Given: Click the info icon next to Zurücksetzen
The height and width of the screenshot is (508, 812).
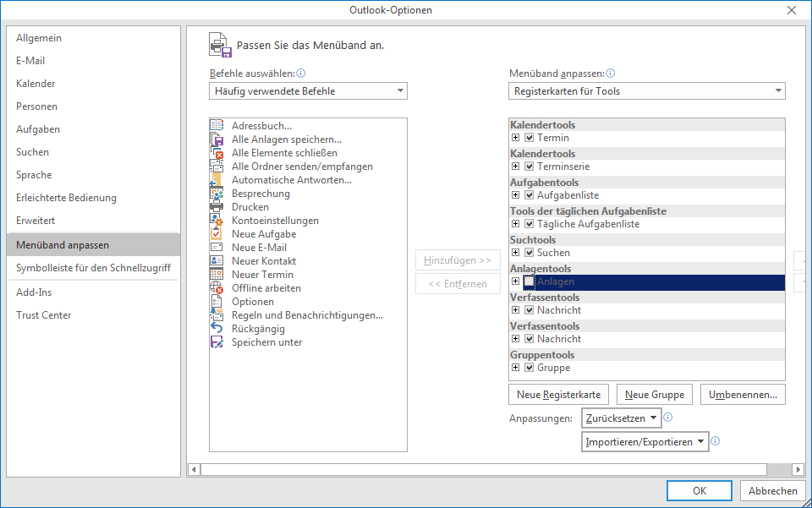Looking at the screenshot, I should (x=668, y=417).
